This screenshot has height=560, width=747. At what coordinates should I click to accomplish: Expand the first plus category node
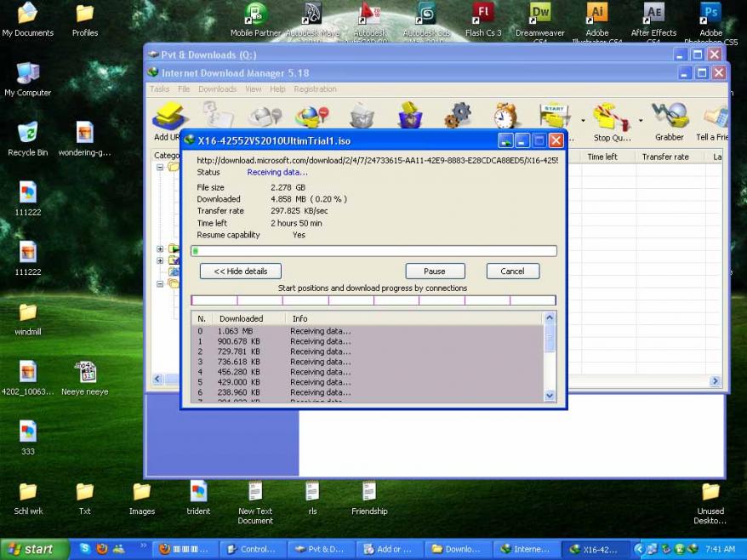pyautogui.click(x=160, y=249)
